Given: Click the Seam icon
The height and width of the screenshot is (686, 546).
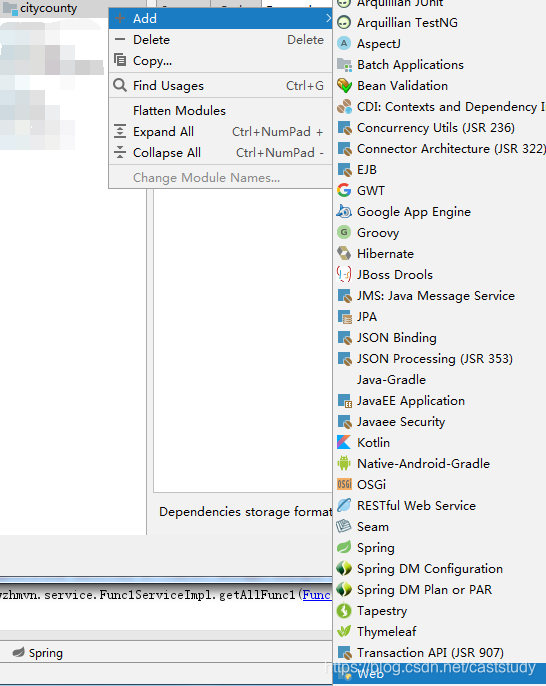Looking at the screenshot, I should (344, 526).
